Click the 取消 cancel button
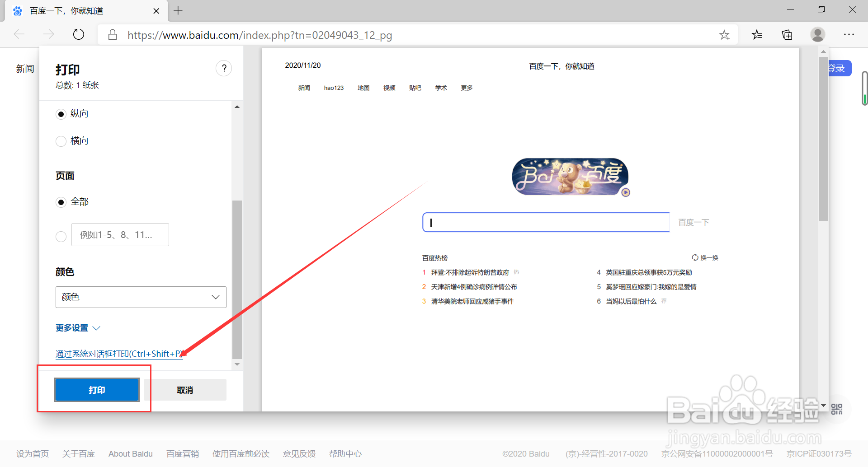The height and width of the screenshot is (467, 868). point(185,390)
